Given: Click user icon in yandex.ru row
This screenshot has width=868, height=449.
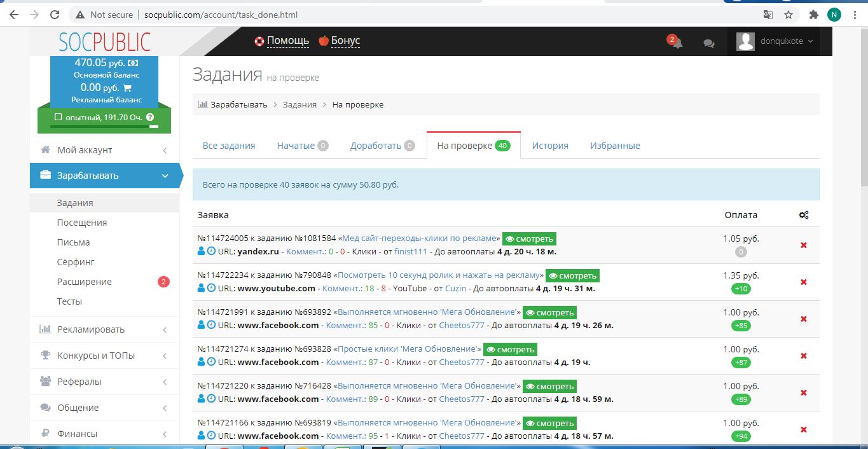Looking at the screenshot, I should [x=202, y=251].
